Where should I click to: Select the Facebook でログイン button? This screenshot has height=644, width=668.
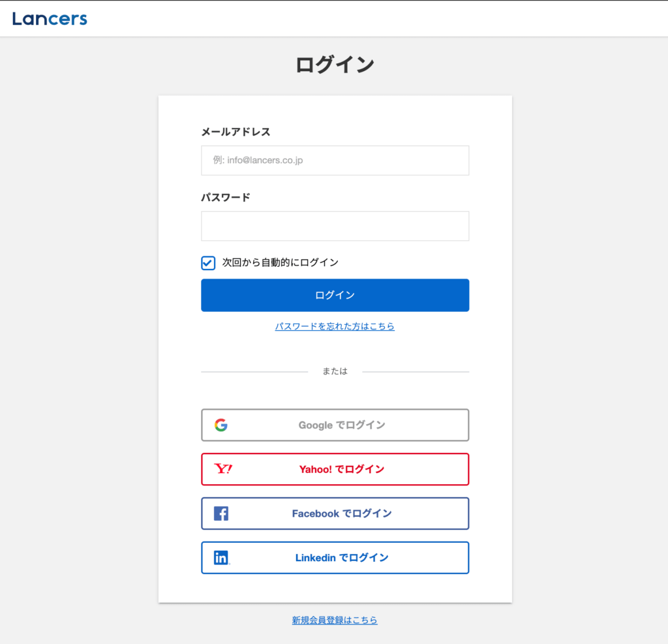(335, 514)
